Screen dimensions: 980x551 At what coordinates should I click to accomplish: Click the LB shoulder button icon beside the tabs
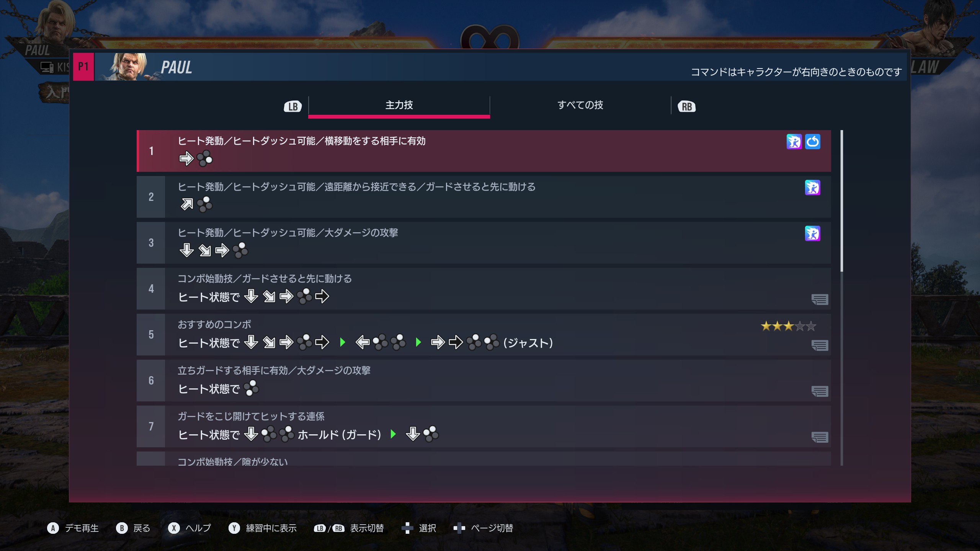tap(293, 106)
